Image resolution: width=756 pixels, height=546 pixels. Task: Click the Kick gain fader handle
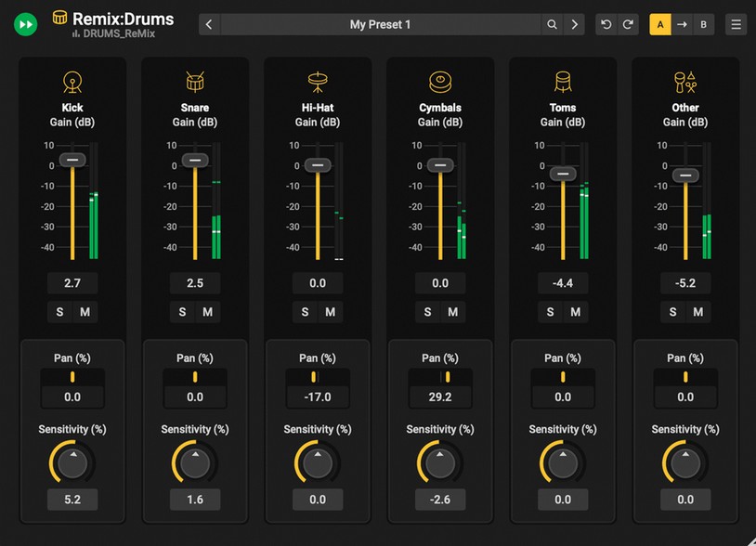point(72,160)
